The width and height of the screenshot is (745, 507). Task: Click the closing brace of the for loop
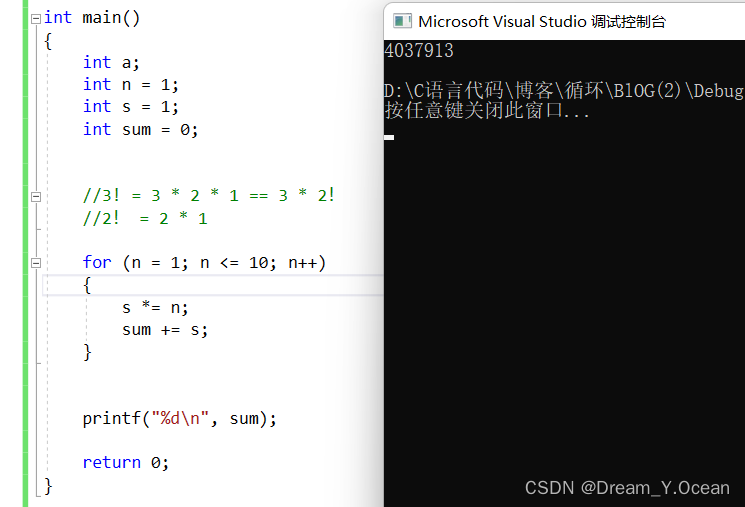(87, 353)
